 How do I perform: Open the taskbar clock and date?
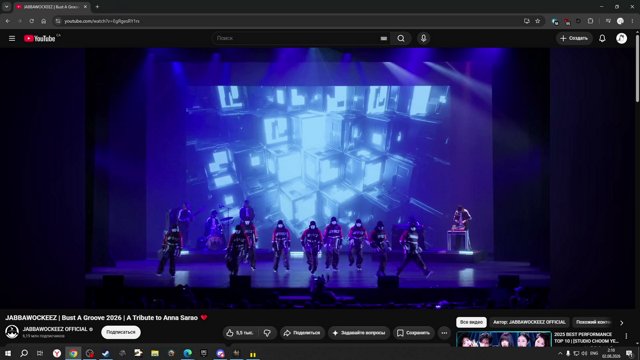click(611, 353)
